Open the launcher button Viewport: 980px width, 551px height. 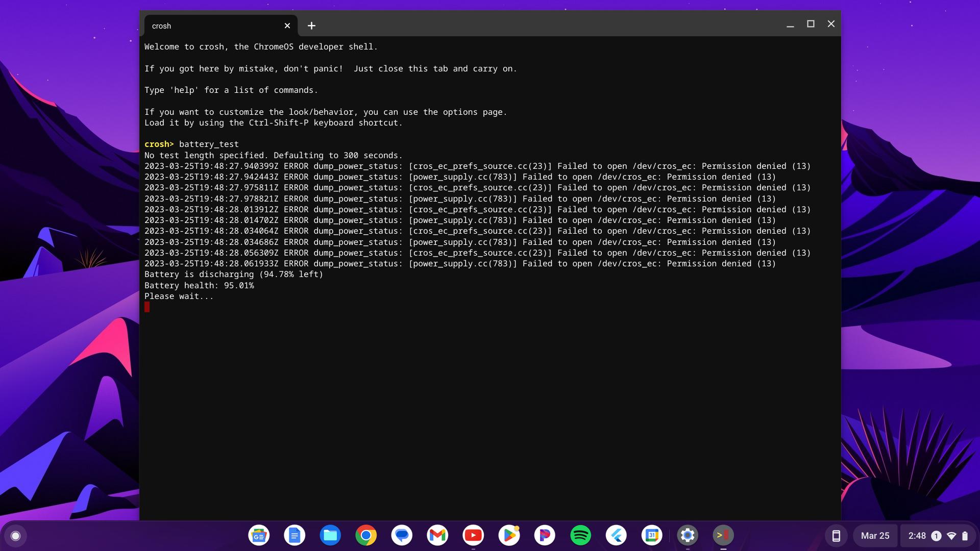coord(15,536)
